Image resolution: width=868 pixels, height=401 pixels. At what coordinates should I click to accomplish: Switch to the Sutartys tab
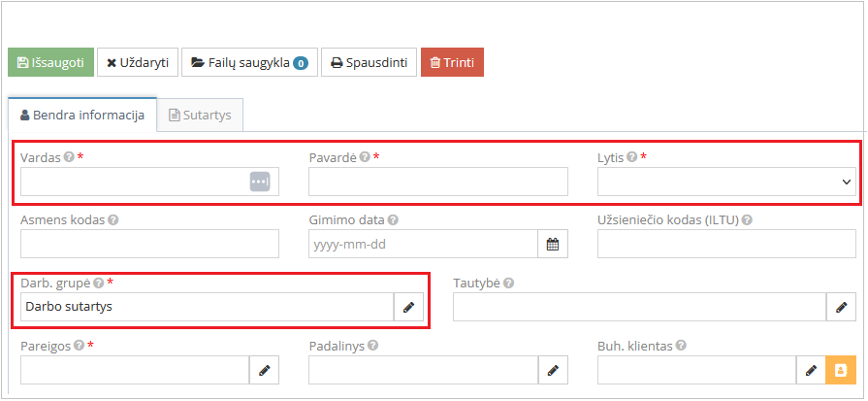[x=200, y=115]
